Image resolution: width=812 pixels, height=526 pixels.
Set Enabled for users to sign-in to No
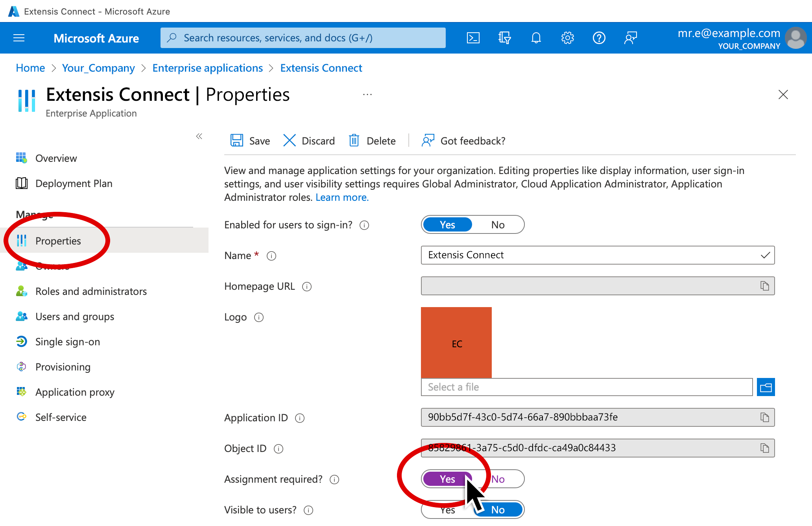498,224
